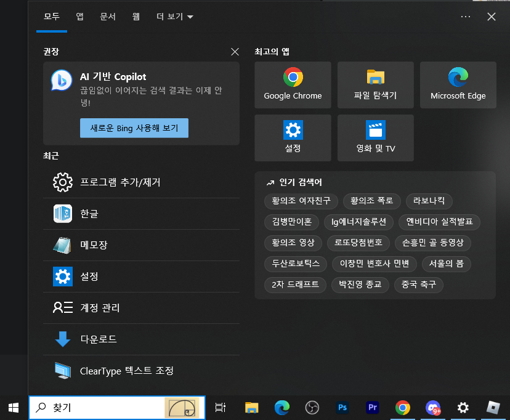Switch to Chrome on the taskbar

[x=403, y=408]
